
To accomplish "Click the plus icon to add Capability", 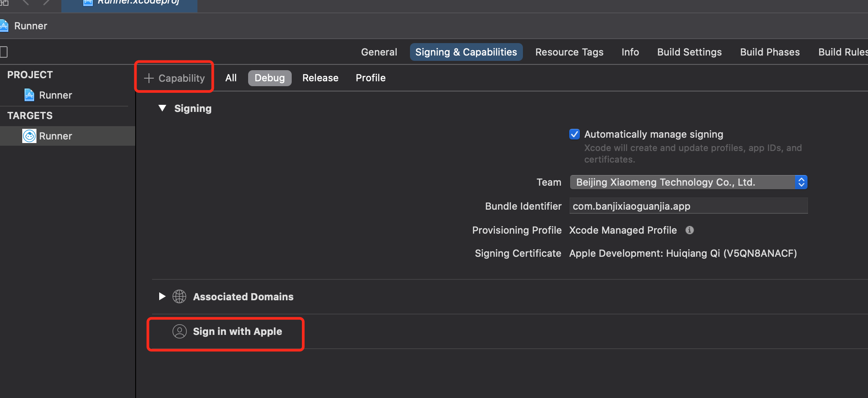I will 149,78.
